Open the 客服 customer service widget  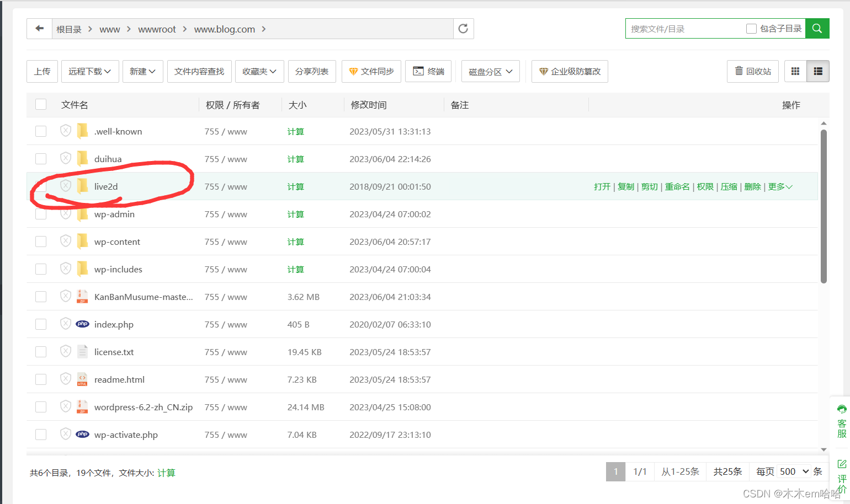(x=841, y=421)
